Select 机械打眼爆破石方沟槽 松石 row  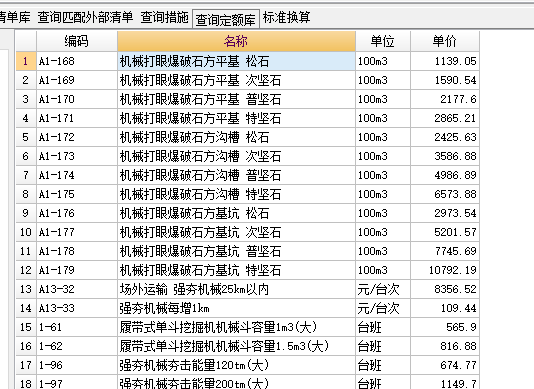(236, 137)
